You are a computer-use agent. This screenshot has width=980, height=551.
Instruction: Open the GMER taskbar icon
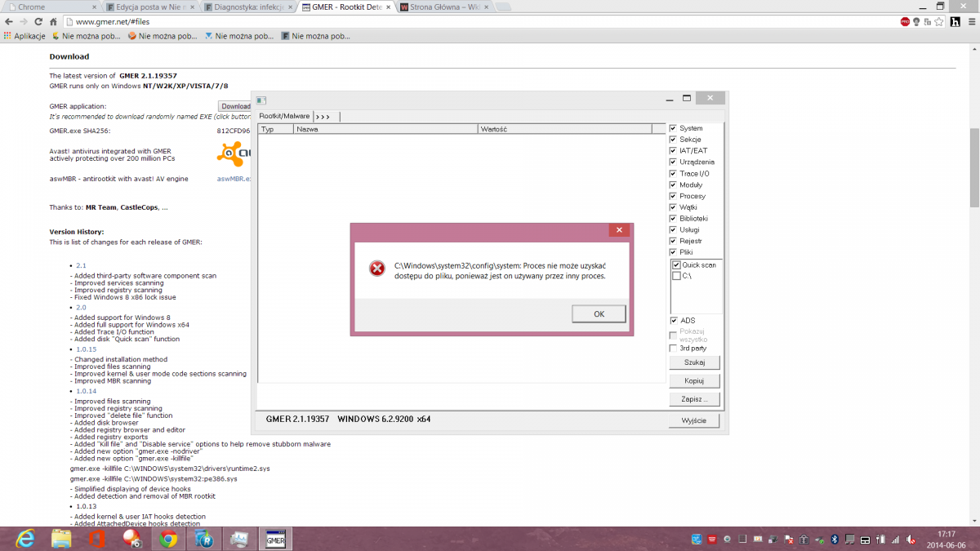click(276, 539)
